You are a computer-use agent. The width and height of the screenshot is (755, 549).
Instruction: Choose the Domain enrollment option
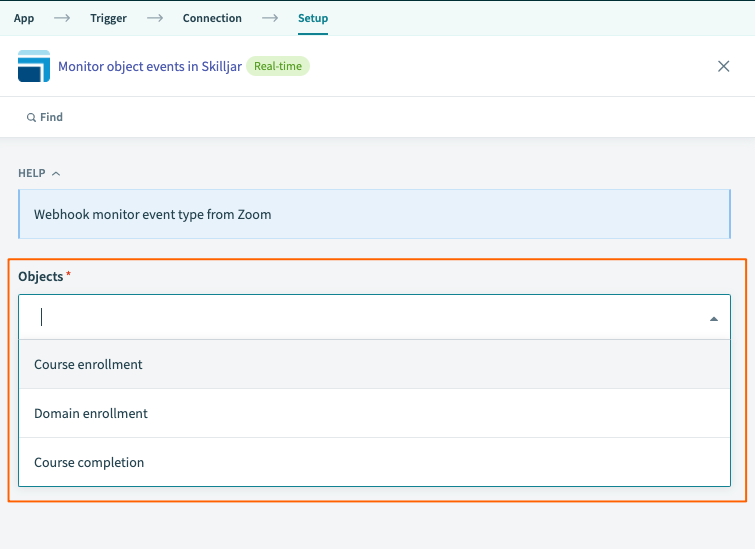[x=91, y=413]
